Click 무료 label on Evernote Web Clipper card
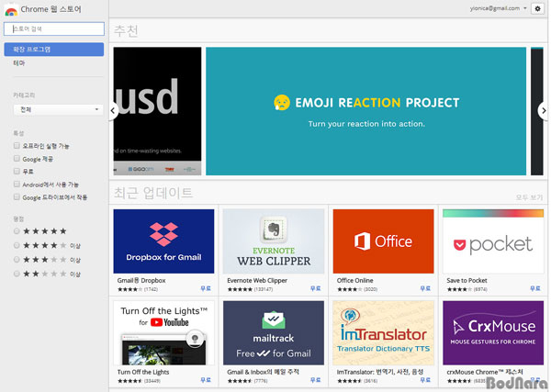 tap(316, 289)
